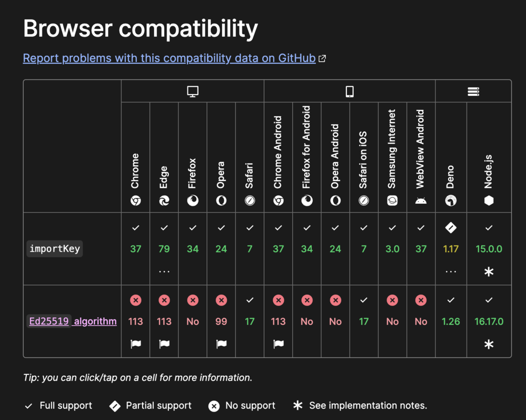526x420 pixels.
Task: Click the importKey feature label
Action: 55,249
